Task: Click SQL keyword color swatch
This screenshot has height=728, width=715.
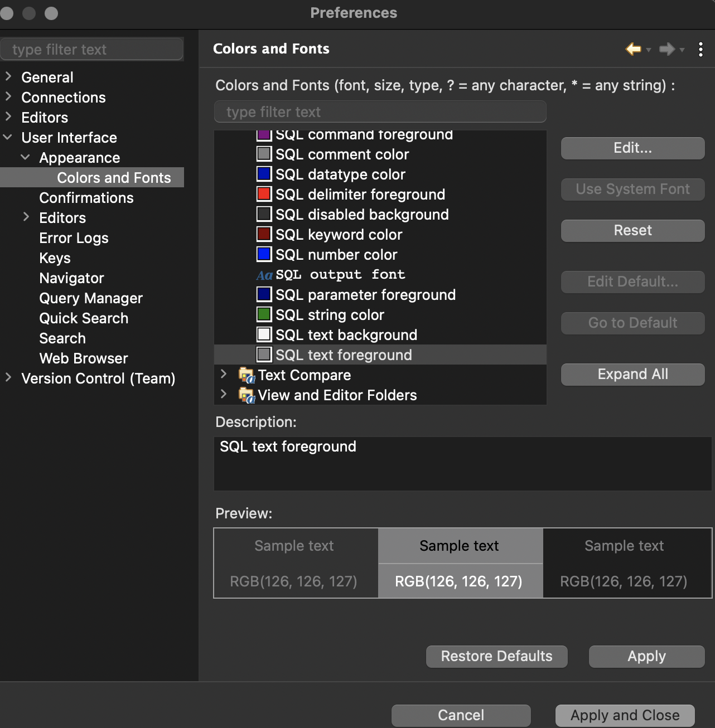Action: pyautogui.click(x=264, y=234)
